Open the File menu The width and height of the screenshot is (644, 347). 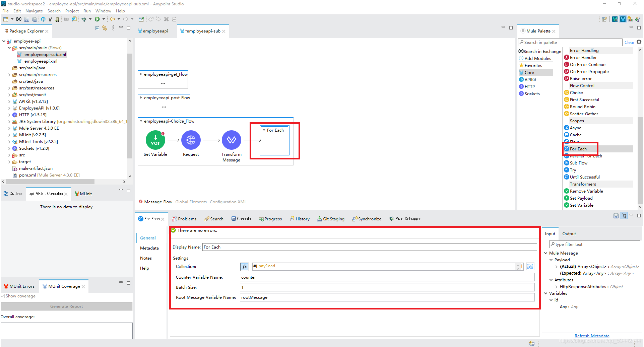click(5, 11)
